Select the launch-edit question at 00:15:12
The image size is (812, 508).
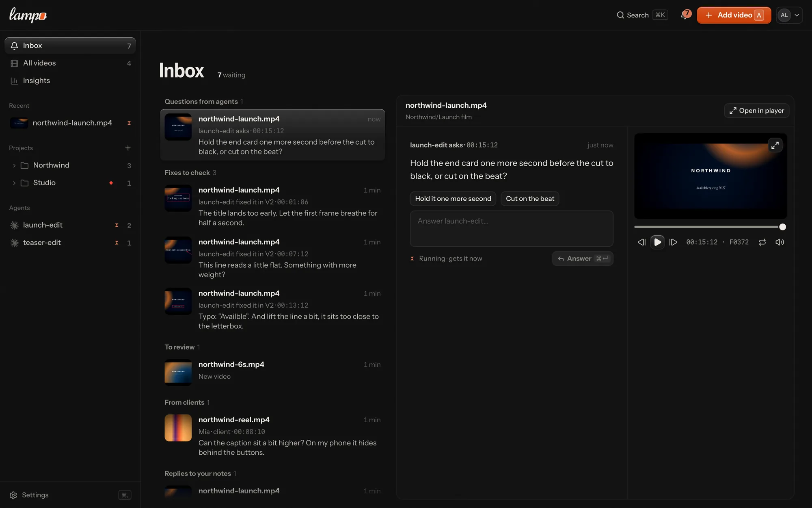click(272, 135)
